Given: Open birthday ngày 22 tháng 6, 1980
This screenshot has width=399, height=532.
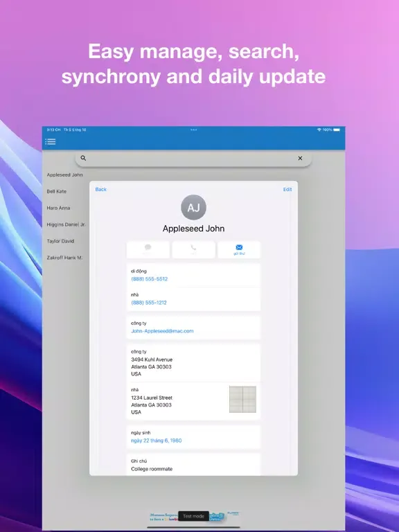Looking at the screenshot, I should coord(157,441).
